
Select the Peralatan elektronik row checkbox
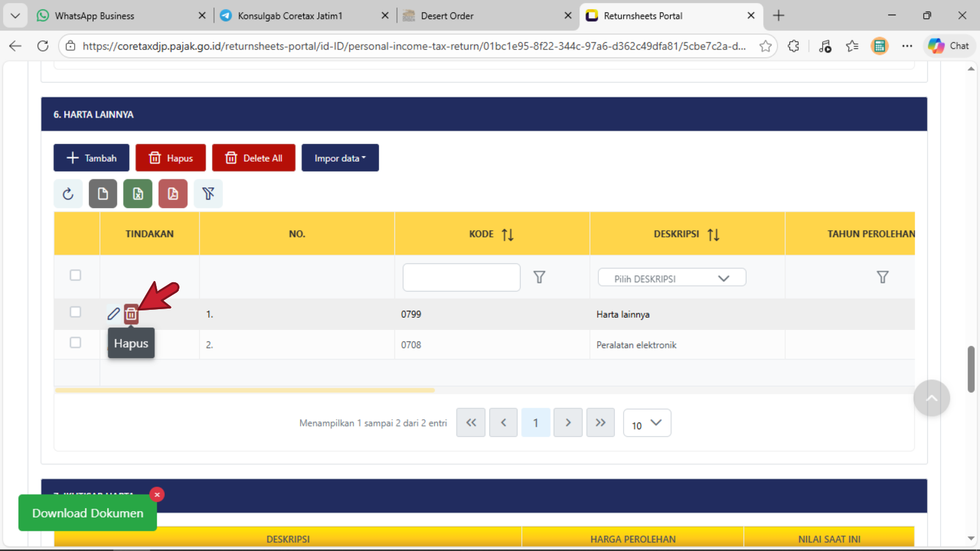click(75, 343)
